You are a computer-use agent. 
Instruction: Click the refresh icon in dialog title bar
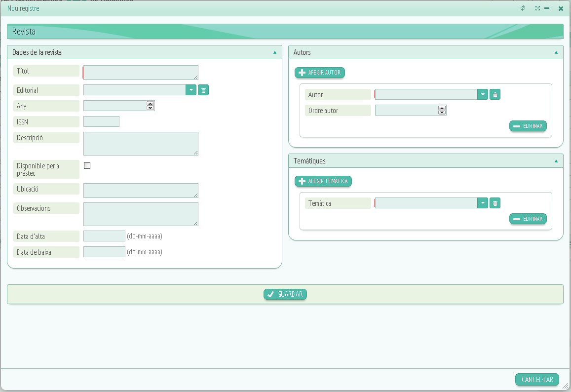[523, 8]
